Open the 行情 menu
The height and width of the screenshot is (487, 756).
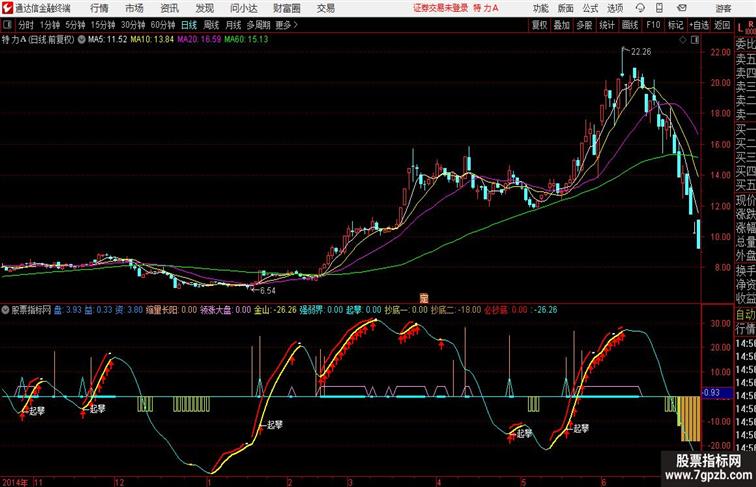pyautogui.click(x=99, y=8)
